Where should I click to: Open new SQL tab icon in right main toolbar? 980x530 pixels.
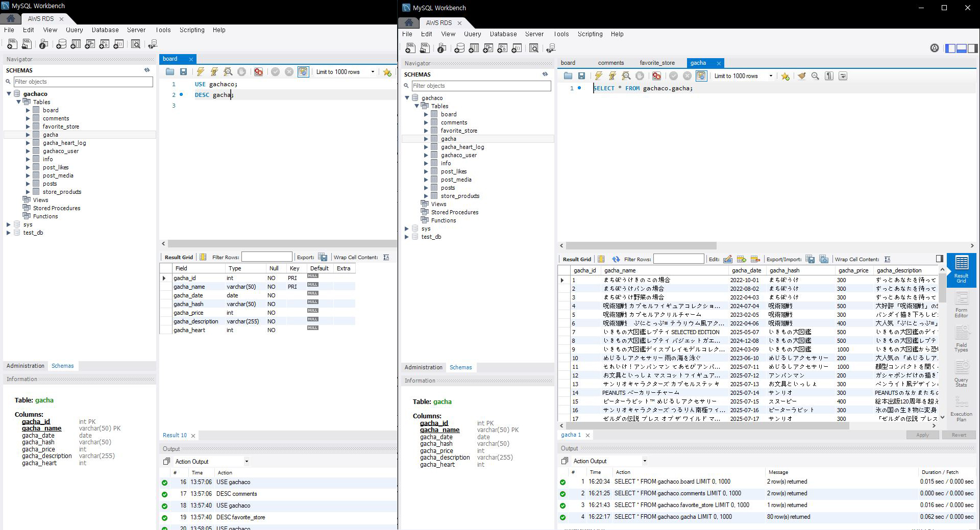[410, 48]
